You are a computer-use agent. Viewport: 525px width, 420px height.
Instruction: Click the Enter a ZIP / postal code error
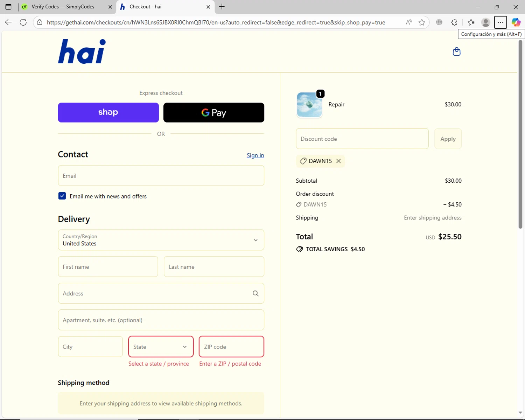[x=230, y=364]
